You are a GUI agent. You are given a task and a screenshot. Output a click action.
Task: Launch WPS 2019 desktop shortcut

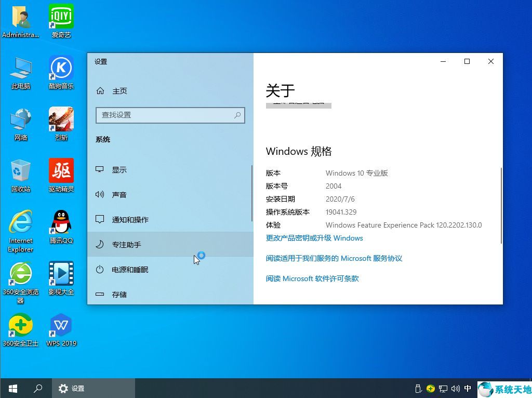click(61, 330)
